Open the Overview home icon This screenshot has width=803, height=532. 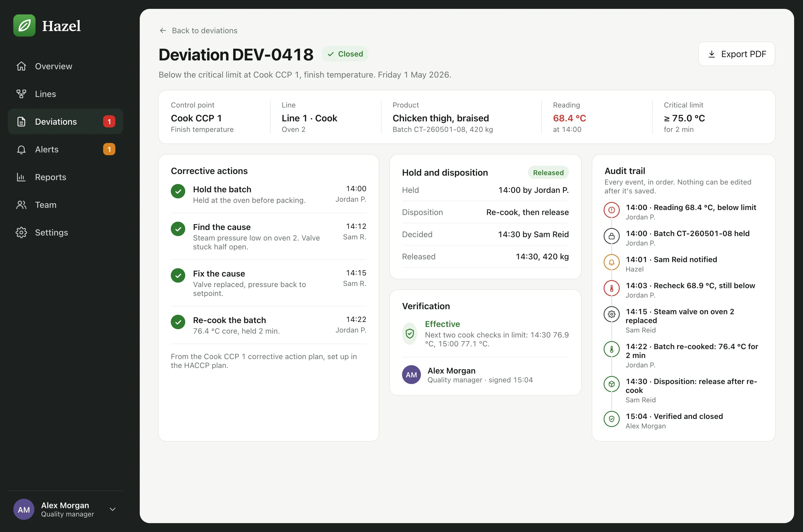pyautogui.click(x=21, y=66)
